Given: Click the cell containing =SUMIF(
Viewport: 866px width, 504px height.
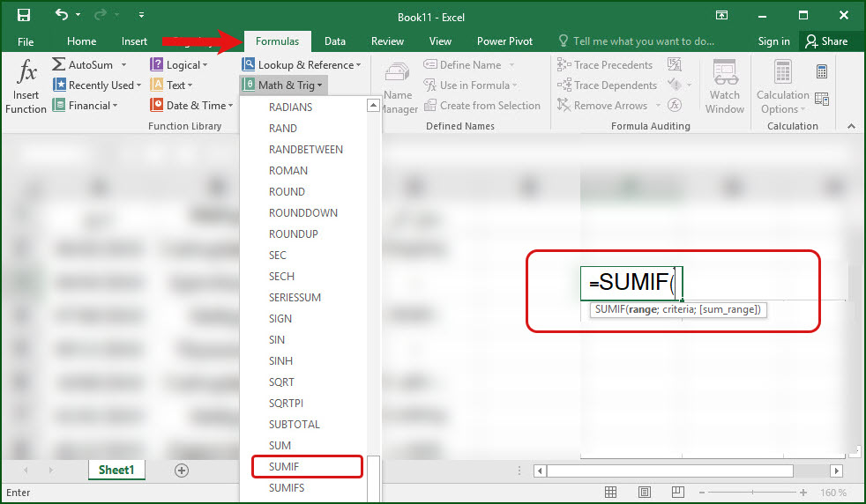Looking at the screenshot, I should click(x=631, y=283).
